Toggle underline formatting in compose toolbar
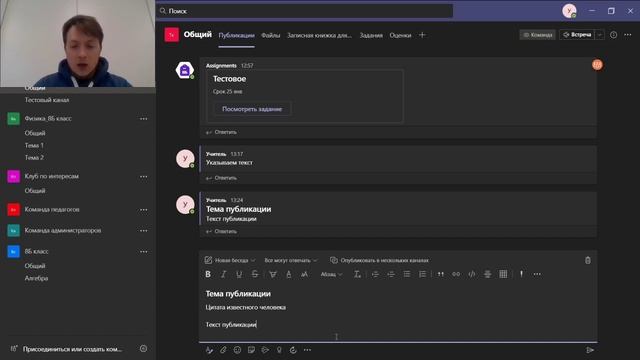Viewport: 640px width, 360px height. [x=239, y=274]
